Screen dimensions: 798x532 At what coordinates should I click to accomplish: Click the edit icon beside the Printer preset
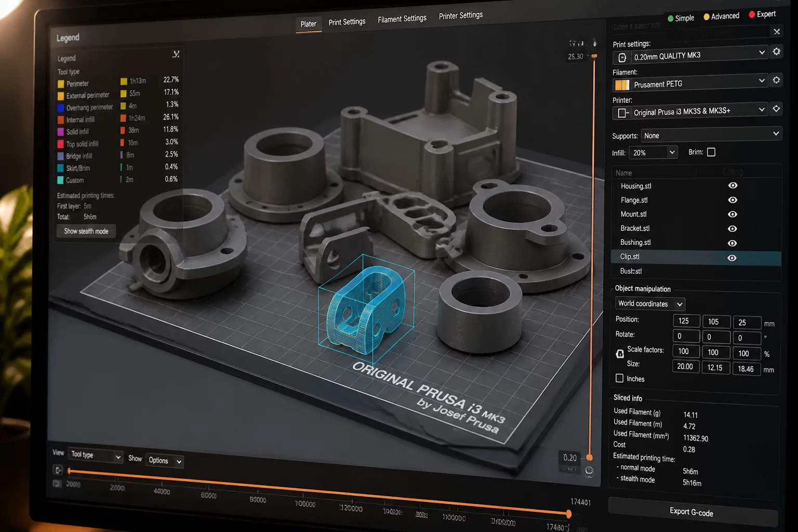point(776,109)
